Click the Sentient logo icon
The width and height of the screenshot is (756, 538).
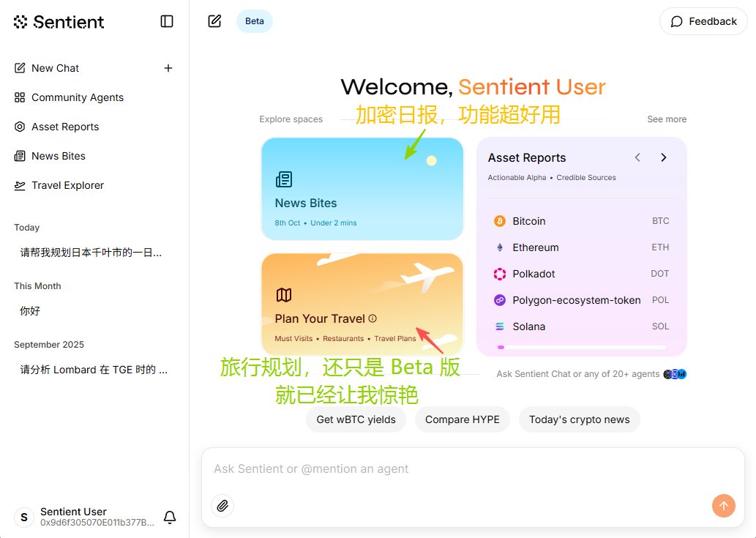[20, 22]
